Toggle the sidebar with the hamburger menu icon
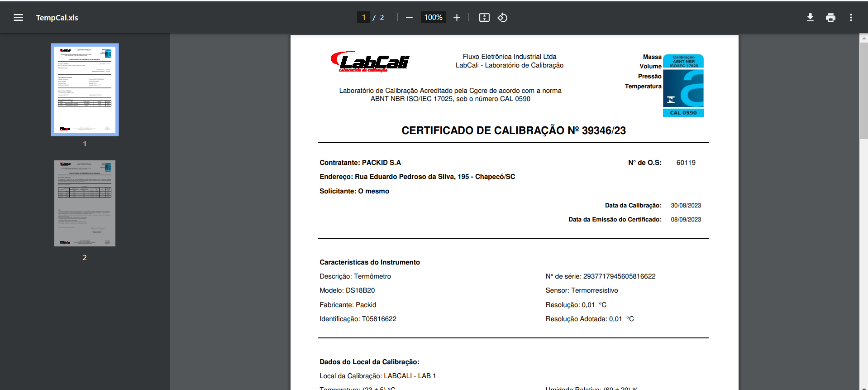The width and height of the screenshot is (868, 390). tap(18, 18)
